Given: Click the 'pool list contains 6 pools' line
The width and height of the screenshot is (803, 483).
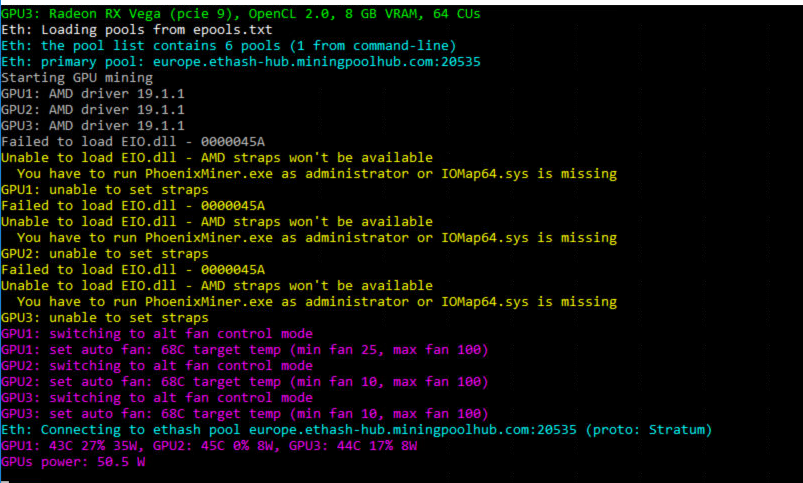Looking at the screenshot, I should 228,46.
